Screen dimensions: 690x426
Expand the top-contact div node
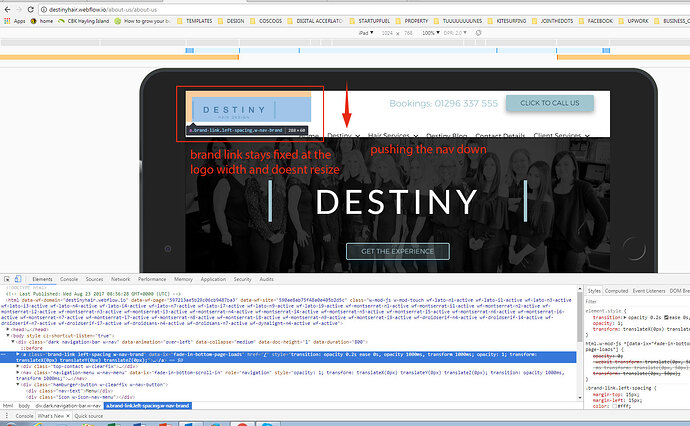(18, 366)
